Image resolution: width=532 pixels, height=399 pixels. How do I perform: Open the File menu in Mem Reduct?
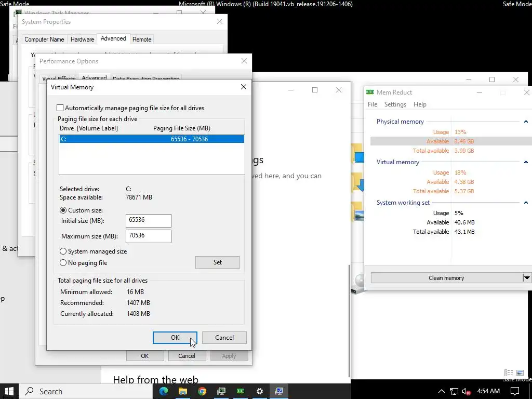(373, 104)
